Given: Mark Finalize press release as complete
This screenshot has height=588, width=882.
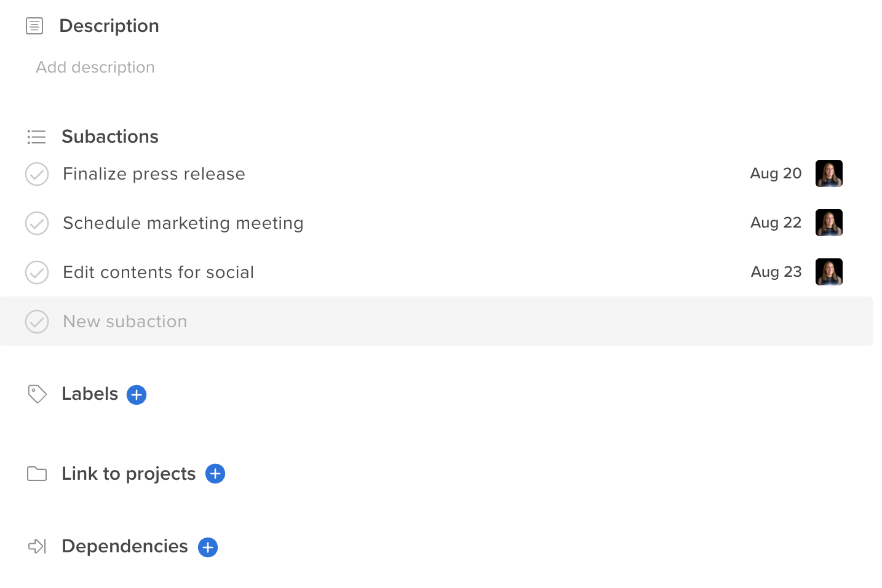Looking at the screenshot, I should pyautogui.click(x=37, y=174).
